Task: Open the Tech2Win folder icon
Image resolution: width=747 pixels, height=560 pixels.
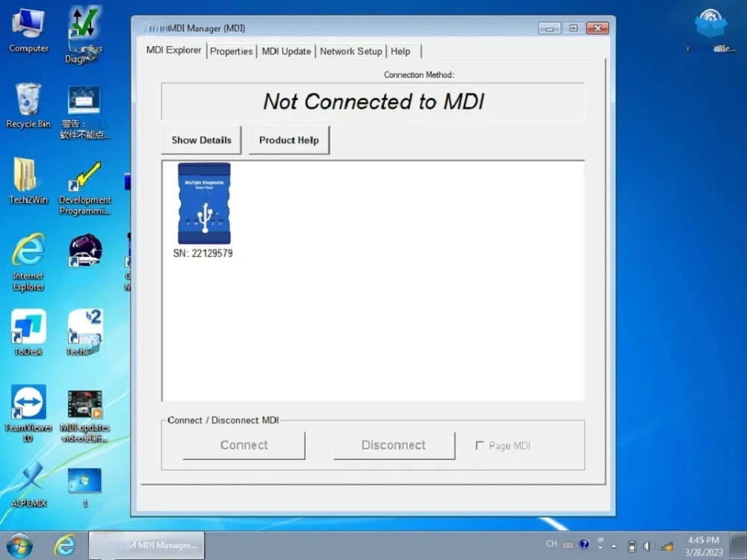Action: [28, 181]
